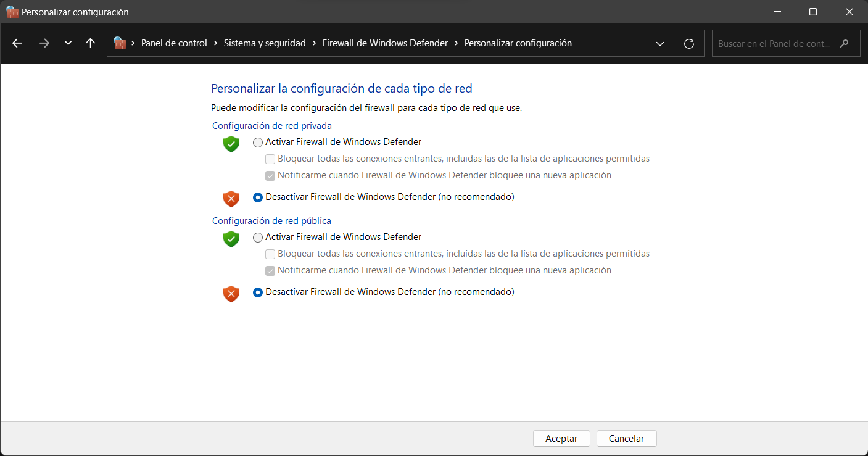The width and height of the screenshot is (868, 456).
Task: Maximize the Personalizar configuración window
Action: (x=813, y=12)
